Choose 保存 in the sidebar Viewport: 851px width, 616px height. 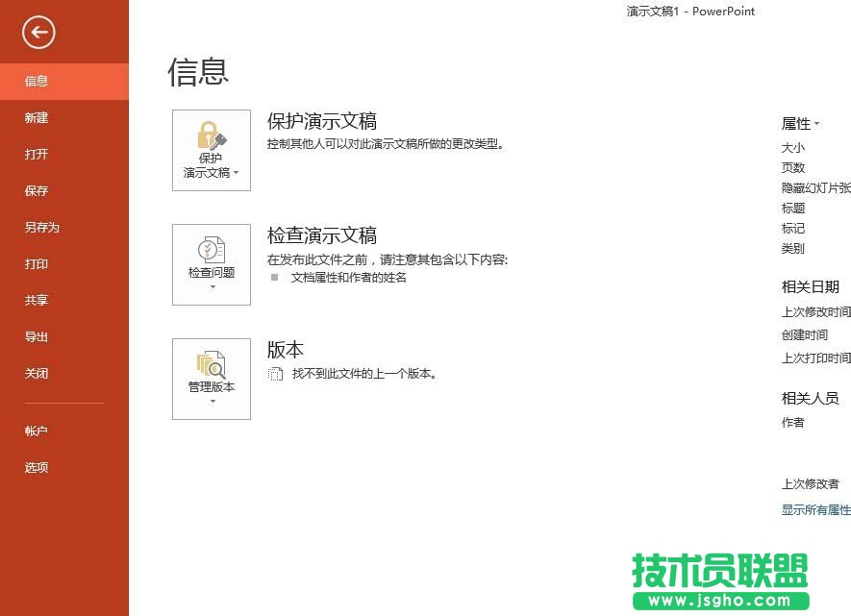coord(64,191)
